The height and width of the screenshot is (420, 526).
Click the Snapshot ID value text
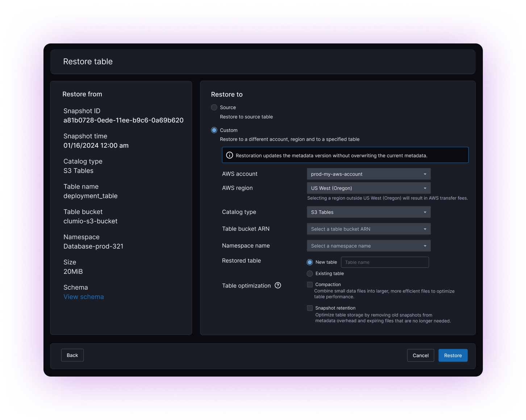(x=123, y=120)
